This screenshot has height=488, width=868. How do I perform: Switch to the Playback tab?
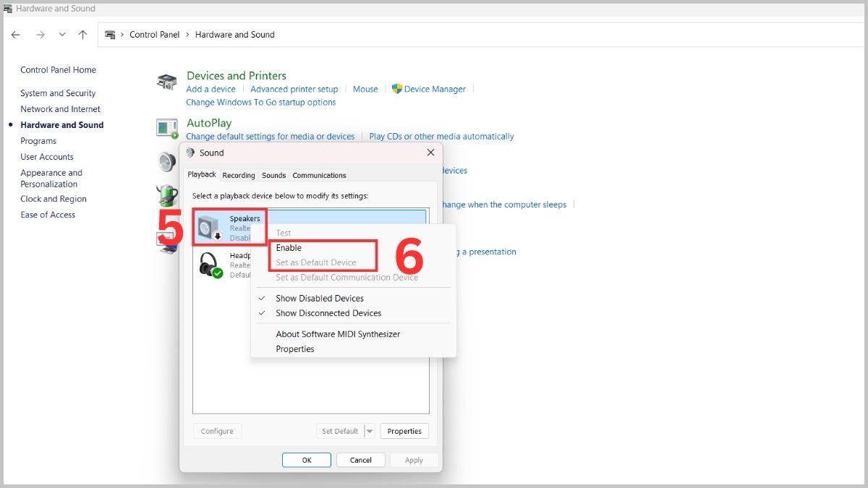202,174
